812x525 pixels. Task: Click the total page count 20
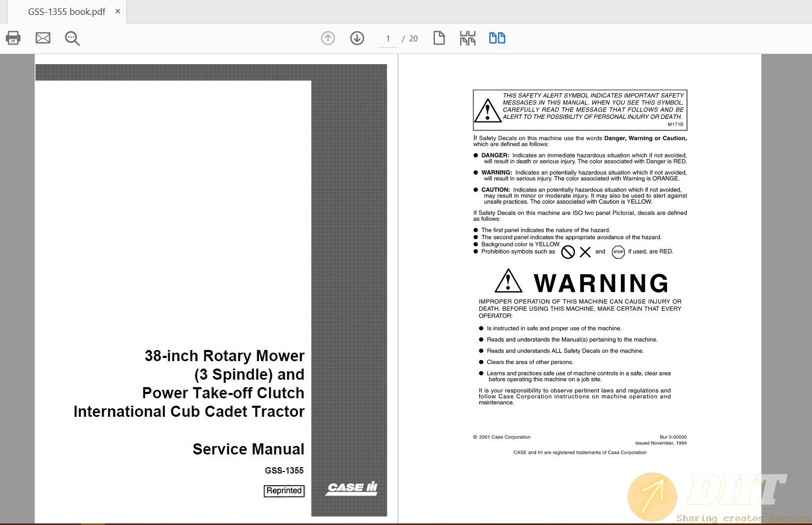pos(413,39)
